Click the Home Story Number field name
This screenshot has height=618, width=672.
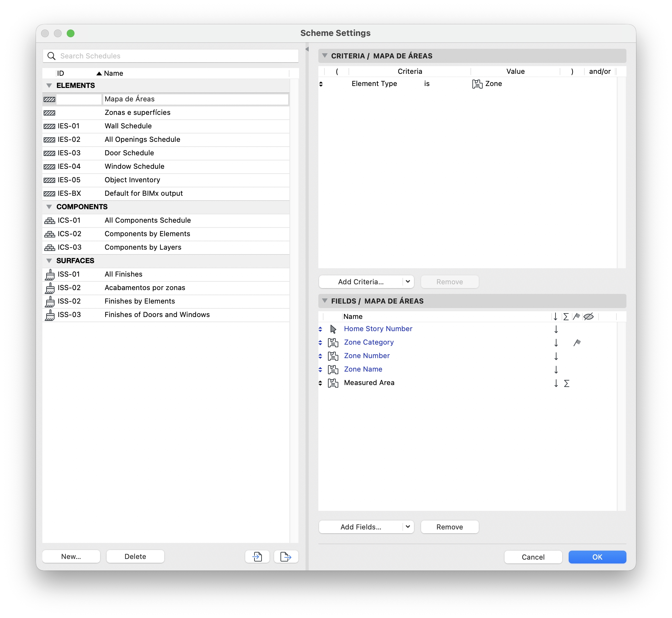coord(378,329)
